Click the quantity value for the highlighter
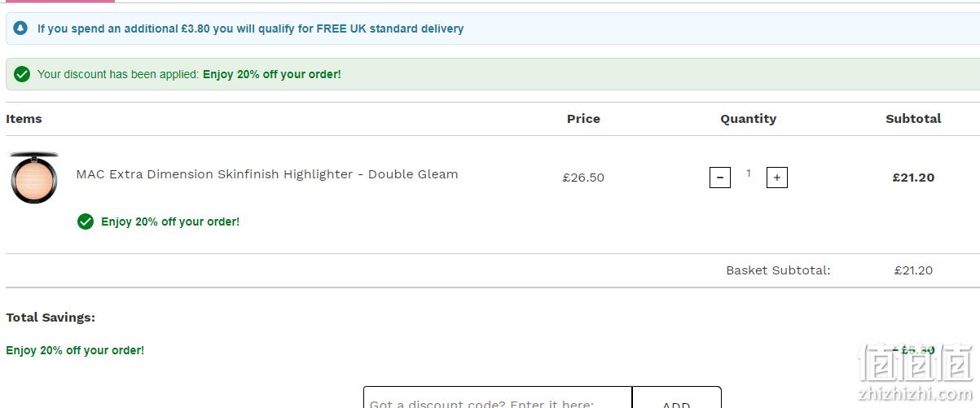This screenshot has height=408, width=980. [x=749, y=173]
